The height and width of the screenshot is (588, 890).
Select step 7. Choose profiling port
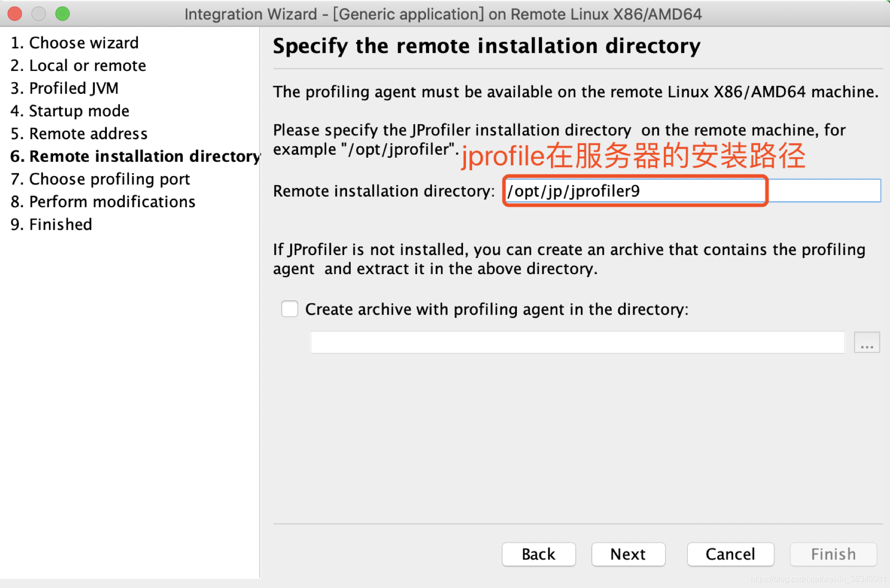click(x=100, y=179)
